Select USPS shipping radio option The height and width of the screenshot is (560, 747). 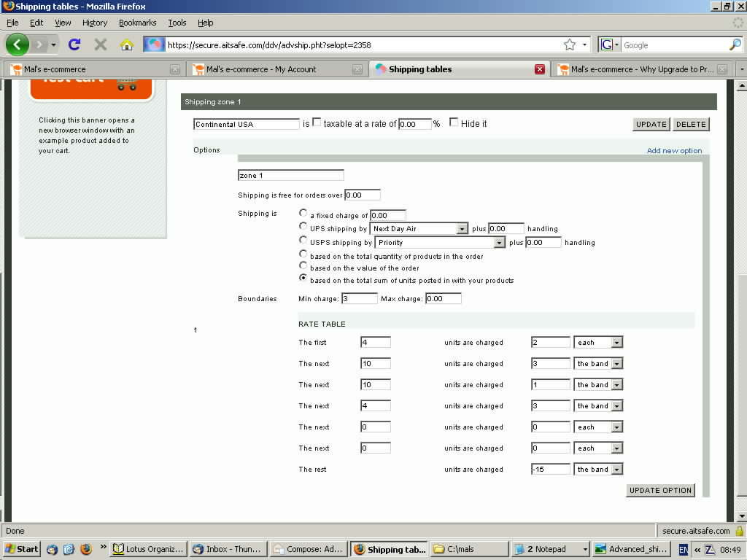(303, 240)
